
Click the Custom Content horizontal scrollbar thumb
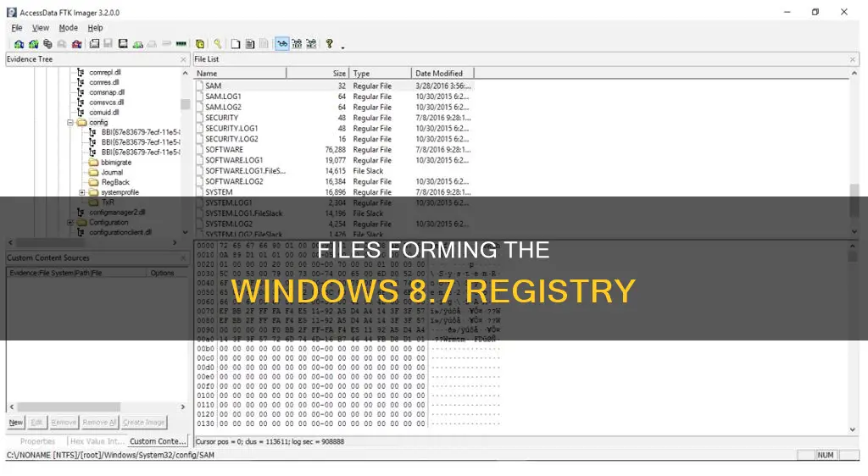click(x=70, y=407)
